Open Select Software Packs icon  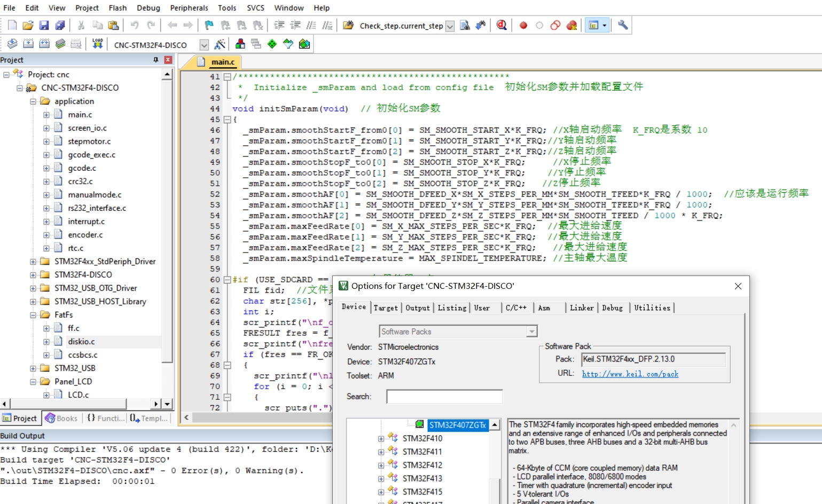coord(288,44)
